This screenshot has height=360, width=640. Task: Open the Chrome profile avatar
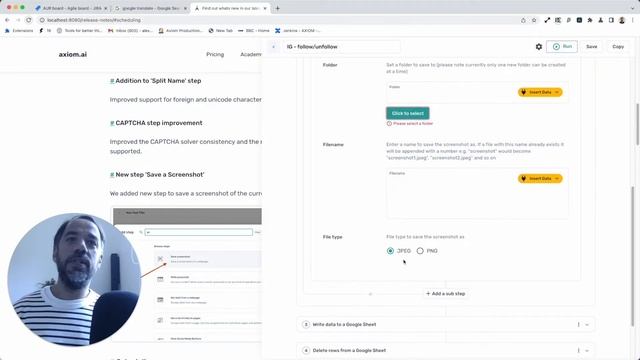622,20
